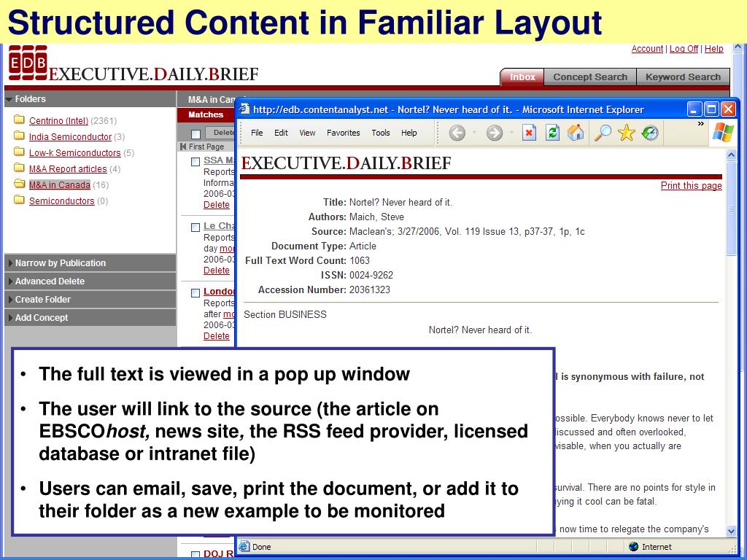Click Semiconductors folder icon

[x=19, y=200]
